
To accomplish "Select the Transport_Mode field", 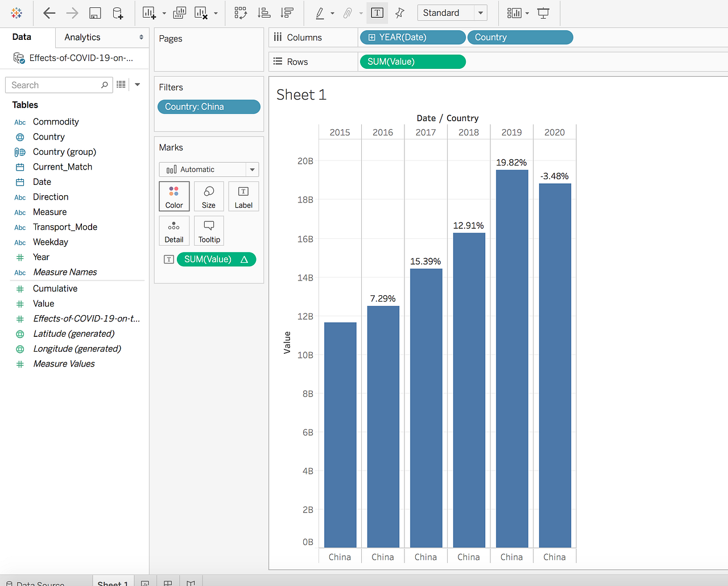I will coord(65,228).
